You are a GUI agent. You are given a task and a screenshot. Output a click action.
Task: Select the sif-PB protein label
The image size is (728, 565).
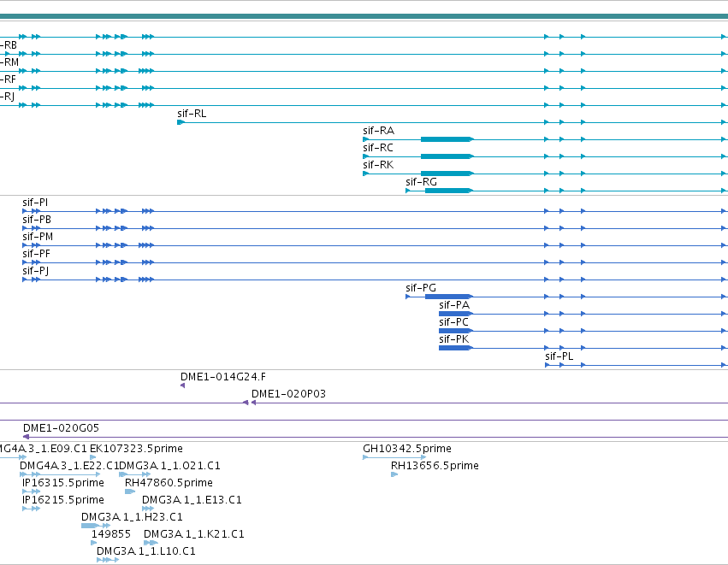[36, 220]
